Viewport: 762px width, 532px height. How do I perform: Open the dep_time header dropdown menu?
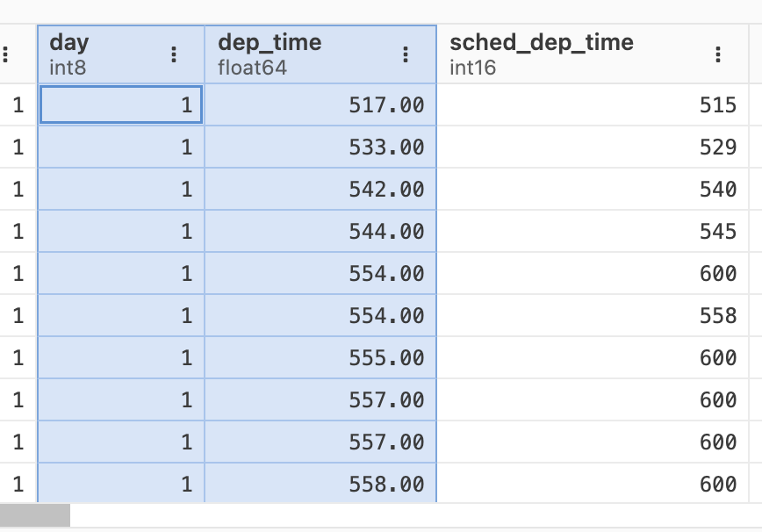coord(405,53)
